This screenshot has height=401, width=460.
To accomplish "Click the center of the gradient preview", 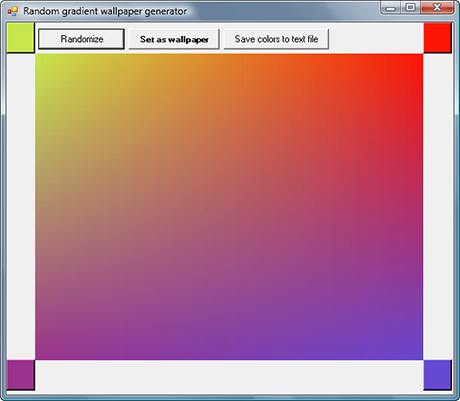I will pyautogui.click(x=229, y=207).
